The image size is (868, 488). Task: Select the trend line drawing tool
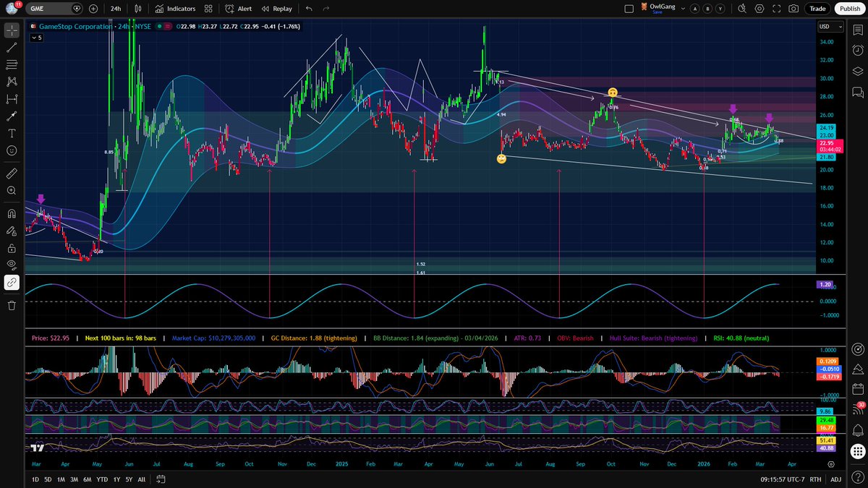click(x=12, y=47)
